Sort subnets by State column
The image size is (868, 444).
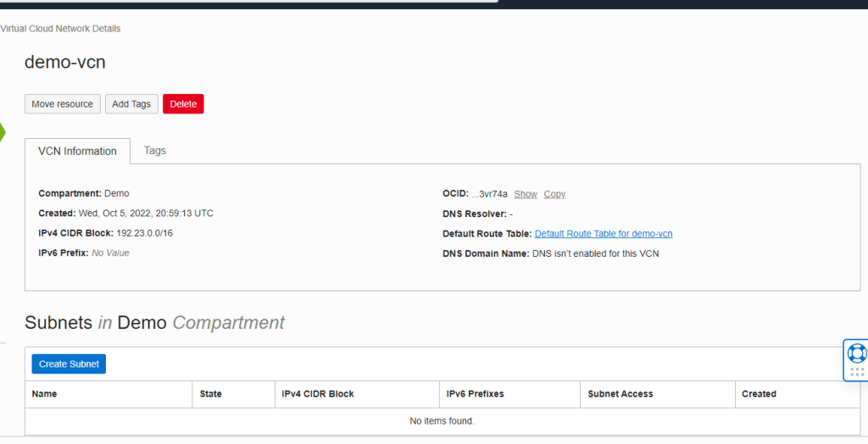[211, 394]
